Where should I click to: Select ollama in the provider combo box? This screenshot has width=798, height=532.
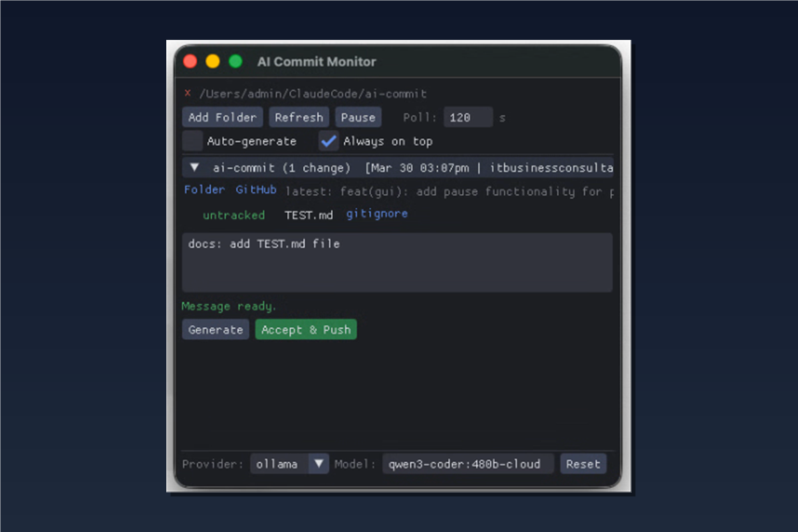click(279, 464)
